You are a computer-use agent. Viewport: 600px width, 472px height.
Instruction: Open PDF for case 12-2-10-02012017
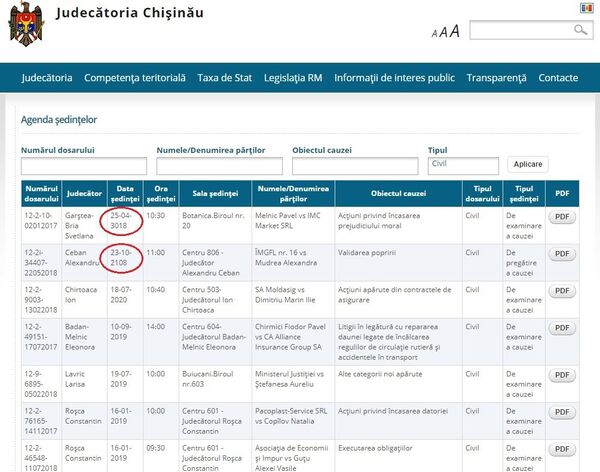(562, 216)
